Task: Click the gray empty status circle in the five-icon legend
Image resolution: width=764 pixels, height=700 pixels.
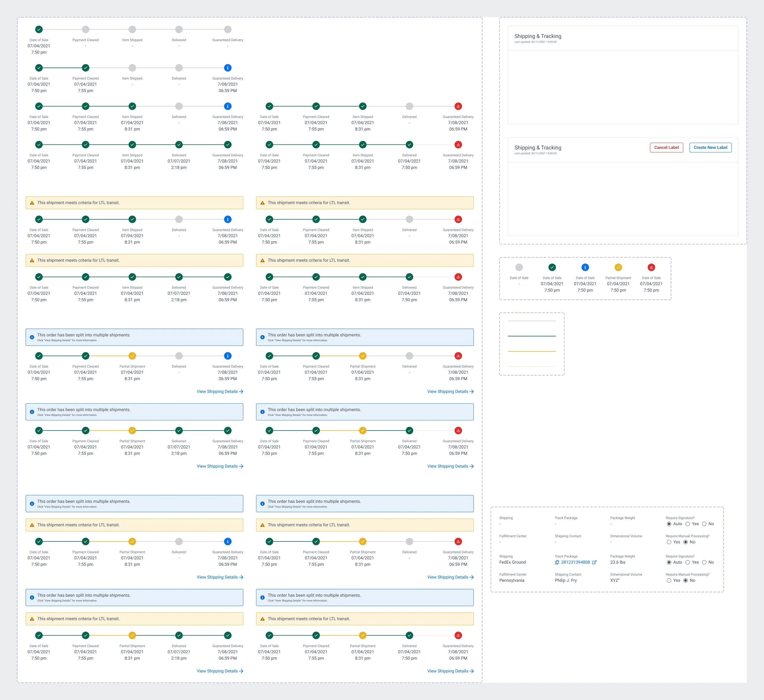Action: click(x=519, y=267)
